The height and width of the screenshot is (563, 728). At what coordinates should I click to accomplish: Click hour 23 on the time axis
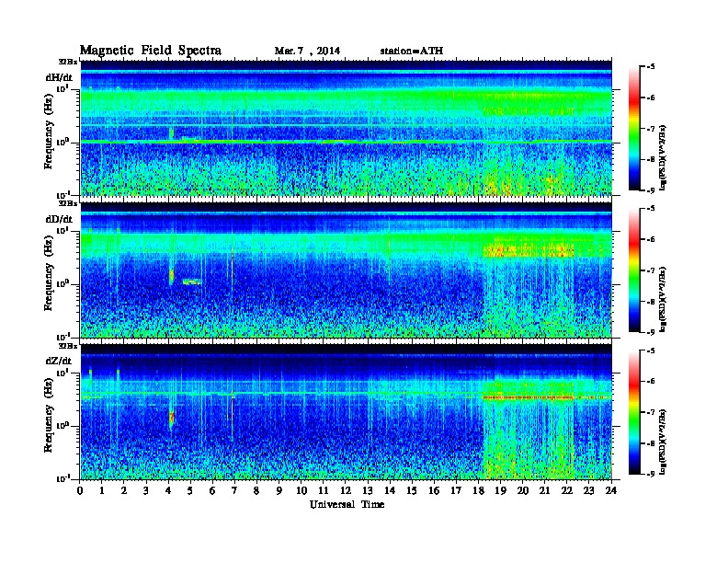coord(589,491)
